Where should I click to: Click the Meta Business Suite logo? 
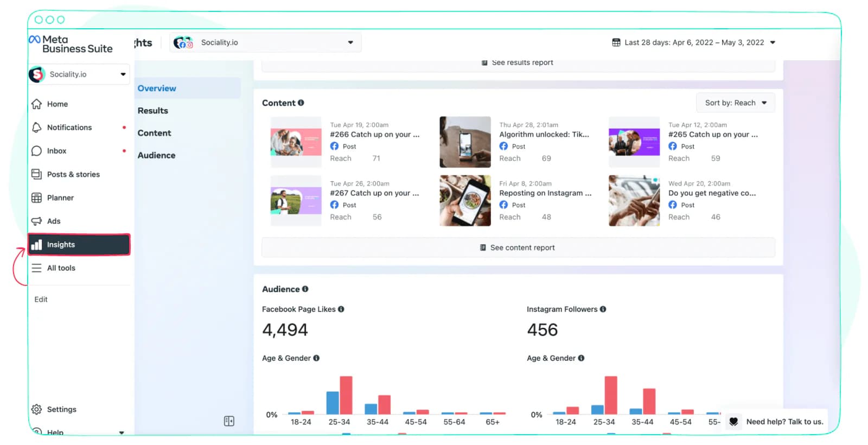(71, 44)
